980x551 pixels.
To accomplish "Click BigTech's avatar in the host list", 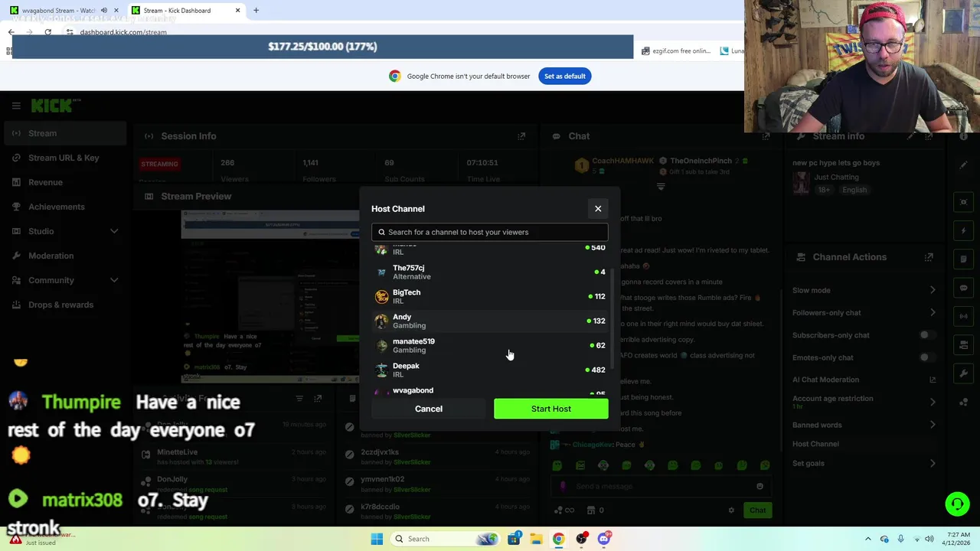I will 381,296.
